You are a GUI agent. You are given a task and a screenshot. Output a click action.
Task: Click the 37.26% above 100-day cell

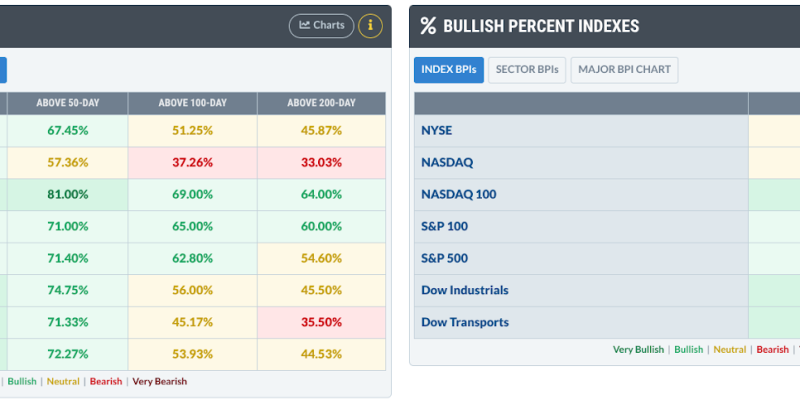coord(193,163)
